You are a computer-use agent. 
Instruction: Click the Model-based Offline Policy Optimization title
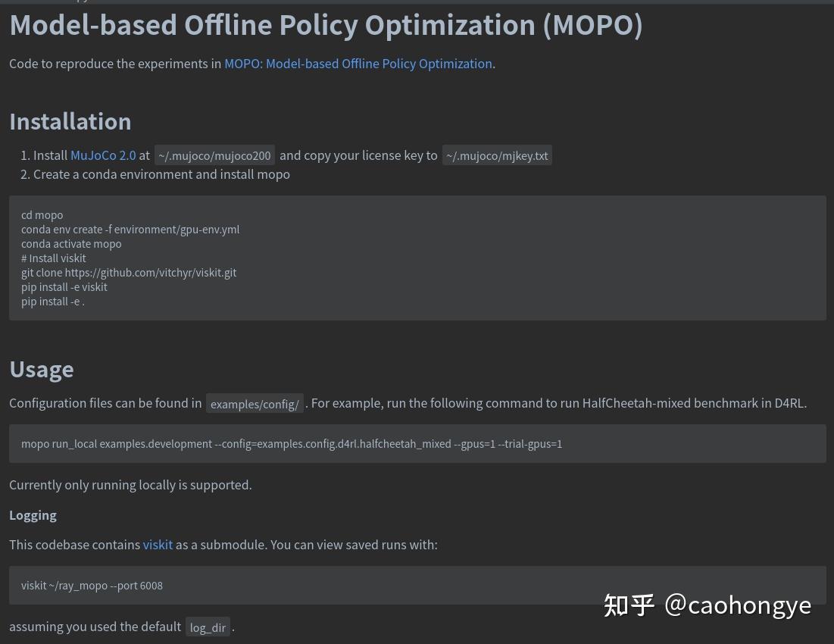click(326, 24)
